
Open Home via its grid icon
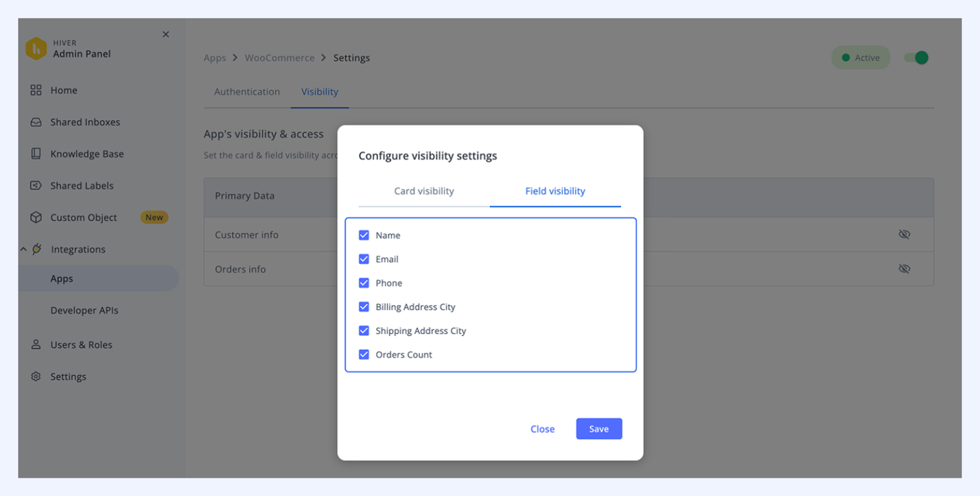(x=36, y=90)
